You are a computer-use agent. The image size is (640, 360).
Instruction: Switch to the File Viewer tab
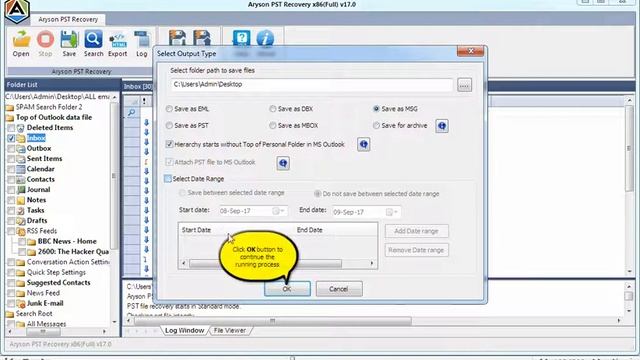pos(230,331)
